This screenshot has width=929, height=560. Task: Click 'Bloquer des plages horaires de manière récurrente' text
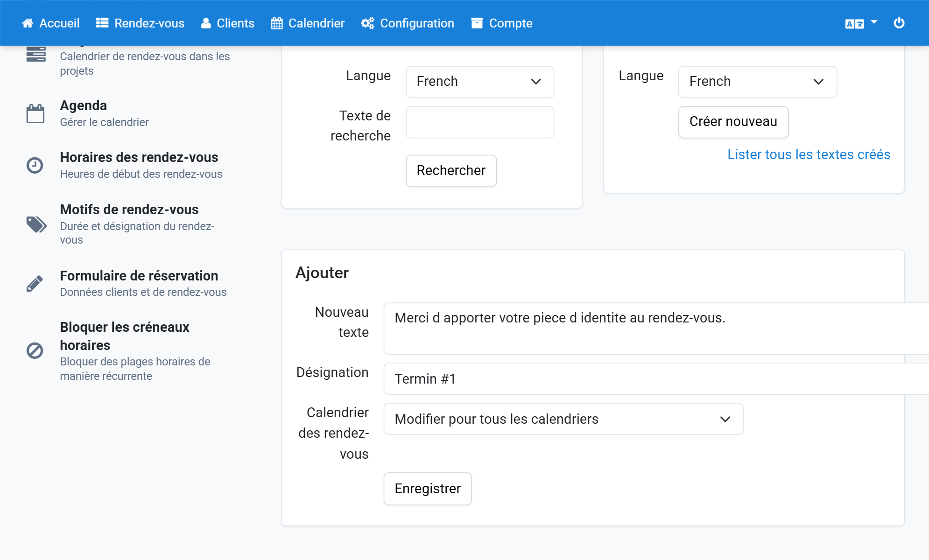click(135, 369)
